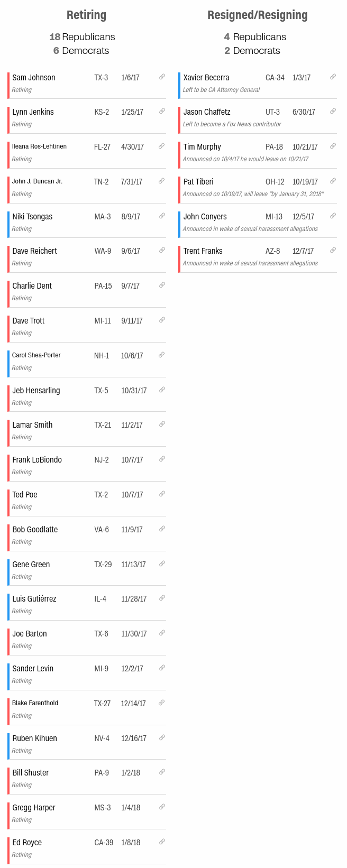Viewport: 347px width, 868px height.
Task: Select the Retiring column heading
Action: tap(86, 15)
